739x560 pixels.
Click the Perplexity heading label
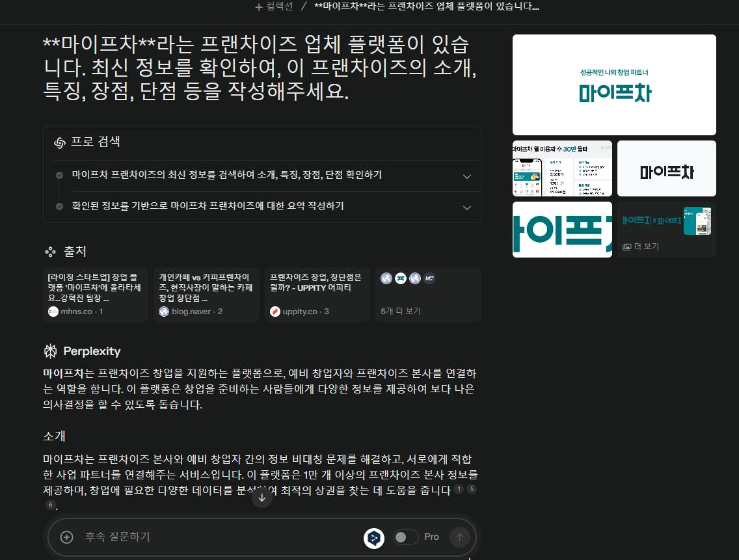(92, 351)
